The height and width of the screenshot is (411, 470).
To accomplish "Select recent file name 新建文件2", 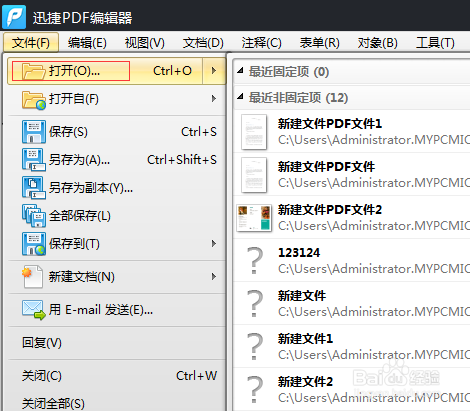I will (305, 382).
